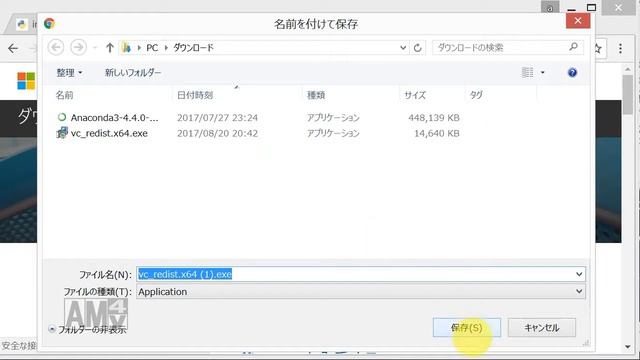Click the キャンセル cancel button
640x360 pixels.
542,328
